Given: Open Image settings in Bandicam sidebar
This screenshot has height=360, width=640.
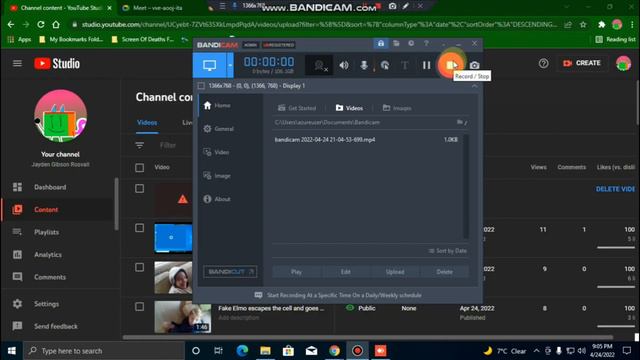Looking at the screenshot, I should [217, 176].
